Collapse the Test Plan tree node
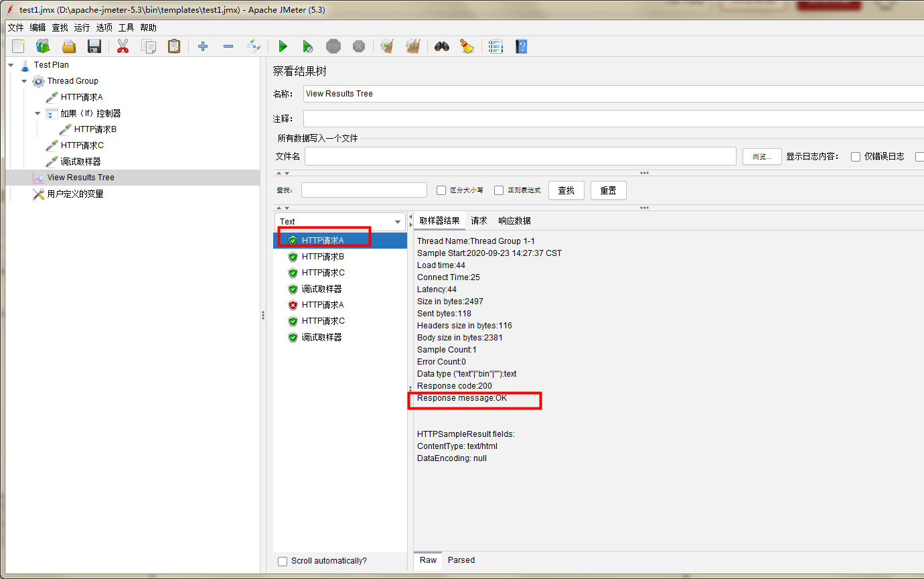This screenshot has height=579, width=924. click(x=11, y=65)
